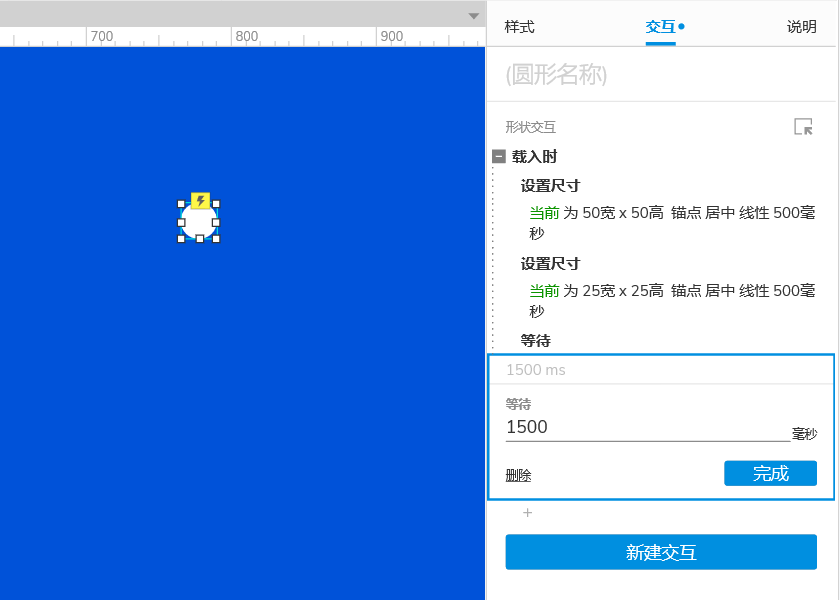Collapse the 载入时 event with minus icon
The width and height of the screenshot is (840, 600).
(x=499, y=156)
